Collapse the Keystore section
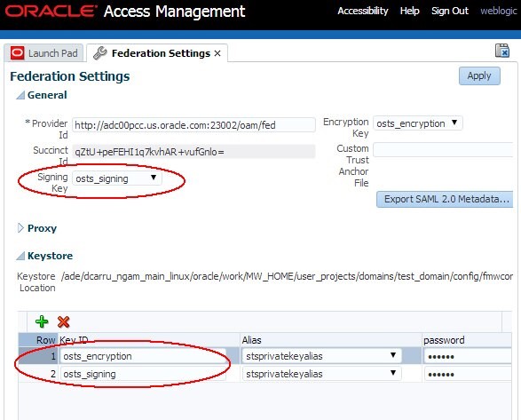This screenshot has height=420, width=521. tap(20, 256)
